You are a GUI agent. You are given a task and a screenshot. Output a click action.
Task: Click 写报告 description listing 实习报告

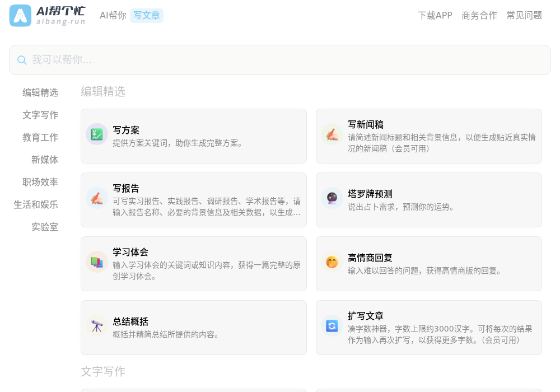pyautogui.click(x=207, y=207)
